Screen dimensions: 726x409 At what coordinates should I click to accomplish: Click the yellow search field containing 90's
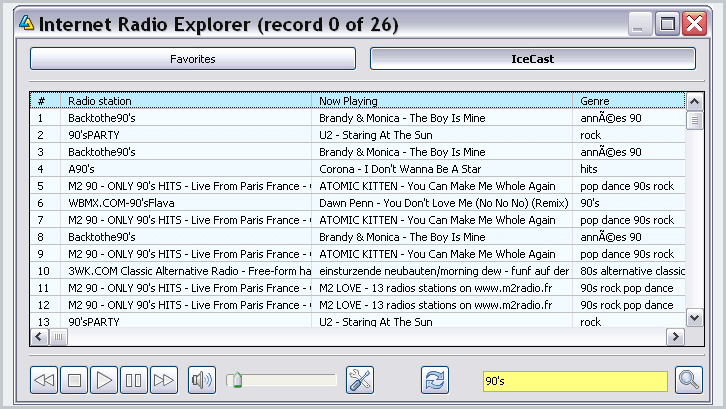(x=575, y=381)
